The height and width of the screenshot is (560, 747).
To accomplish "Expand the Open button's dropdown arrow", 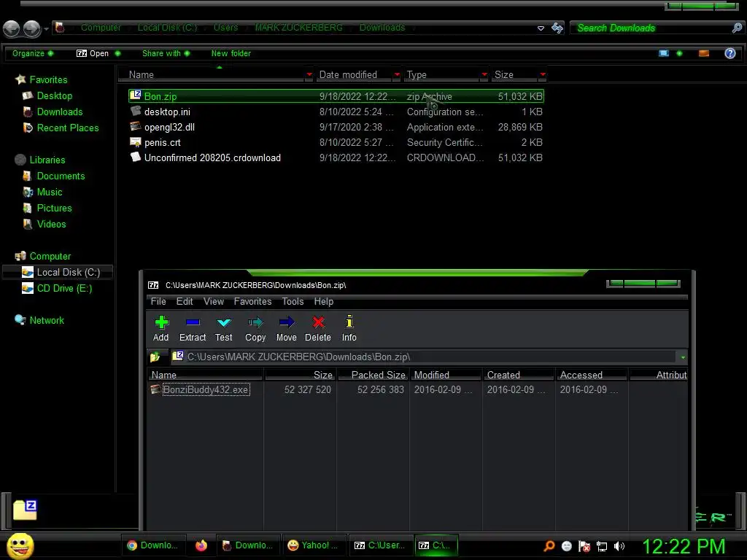I will pyautogui.click(x=117, y=53).
